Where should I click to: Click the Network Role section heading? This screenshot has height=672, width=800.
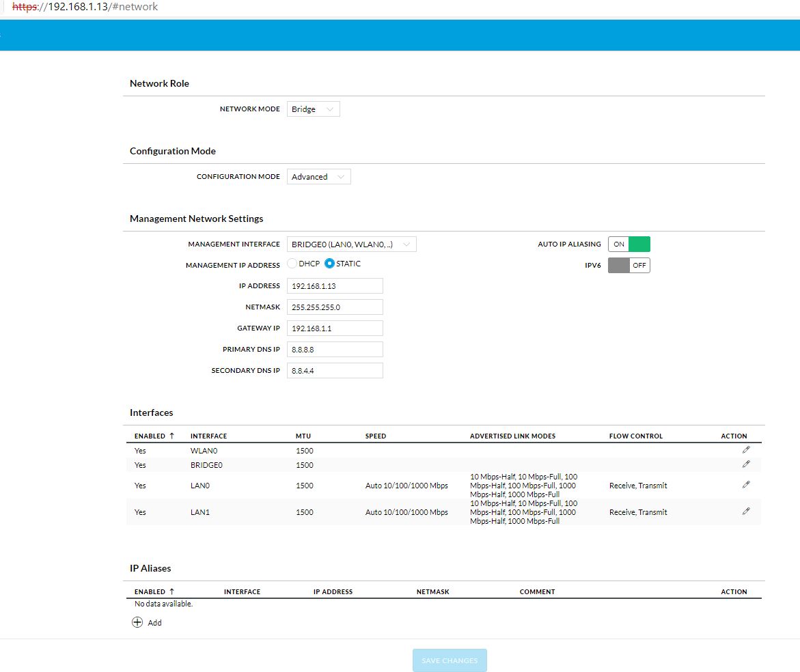159,83
